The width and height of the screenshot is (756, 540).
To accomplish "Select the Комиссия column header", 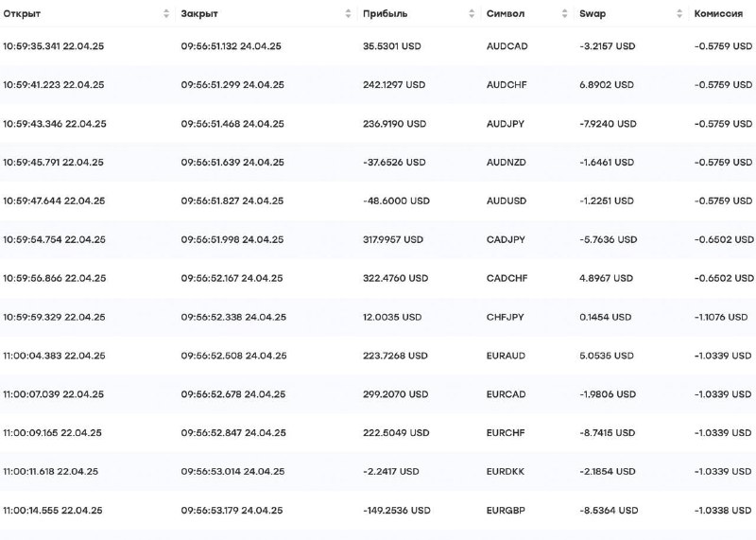I will point(718,14).
